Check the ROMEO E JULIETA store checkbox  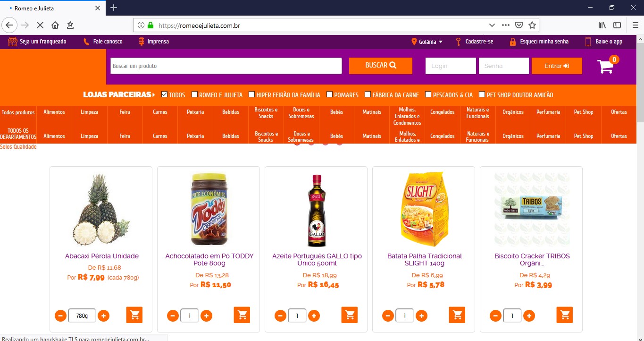pyautogui.click(x=194, y=94)
